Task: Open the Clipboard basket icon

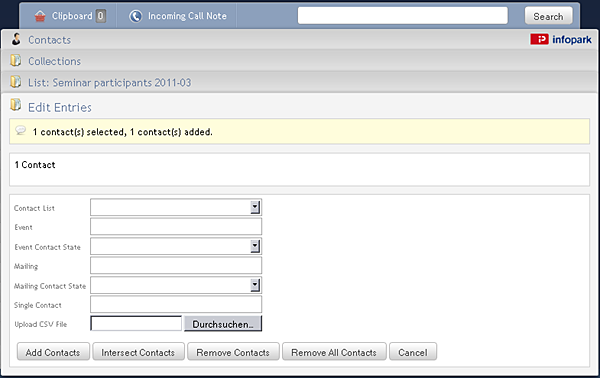Action: pyautogui.click(x=40, y=16)
